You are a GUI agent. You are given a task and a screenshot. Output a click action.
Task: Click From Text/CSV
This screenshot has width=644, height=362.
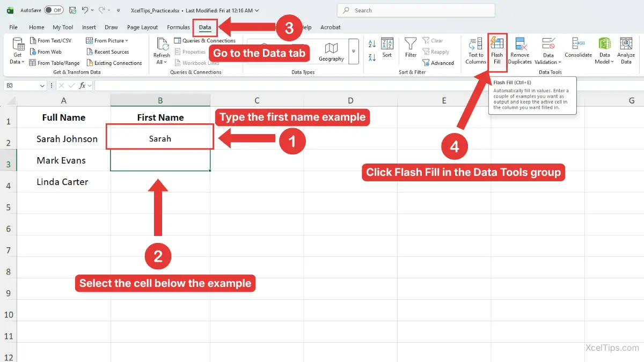coord(50,41)
